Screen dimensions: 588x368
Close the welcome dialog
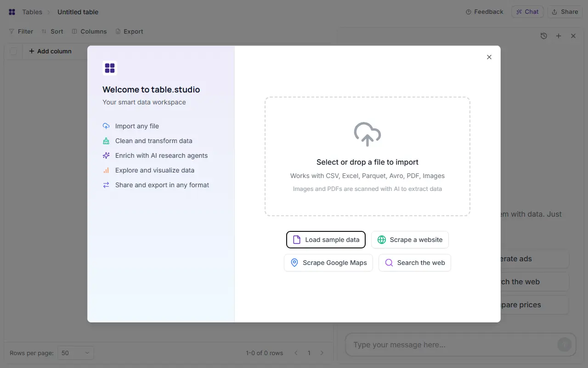click(489, 57)
